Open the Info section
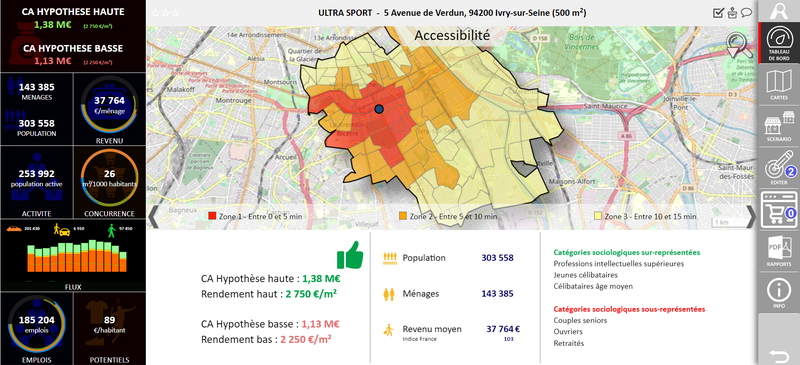 779,292
